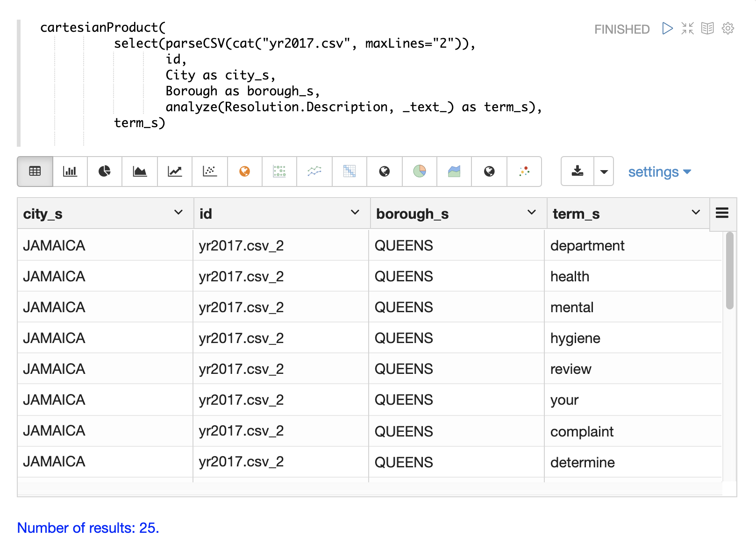Choose the line chart visualization
This screenshot has width=756, height=544.
click(175, 172)
